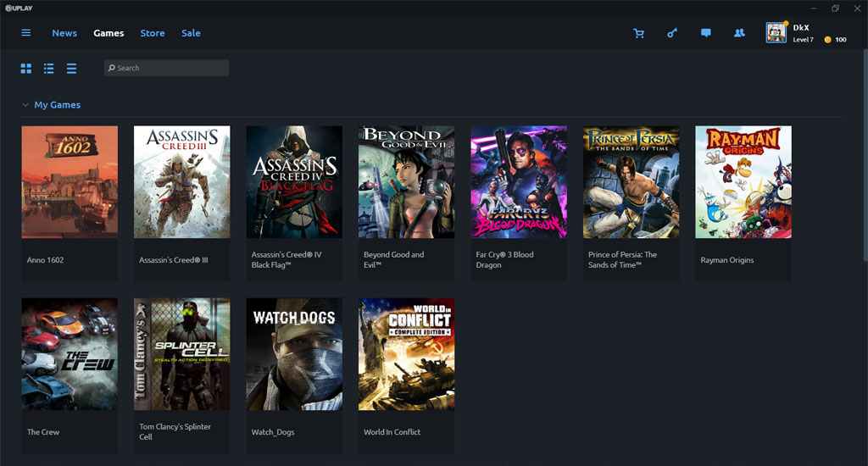Open the chat messages icon
The width and height of the screenshot is (868, 466).
[705, 33]
